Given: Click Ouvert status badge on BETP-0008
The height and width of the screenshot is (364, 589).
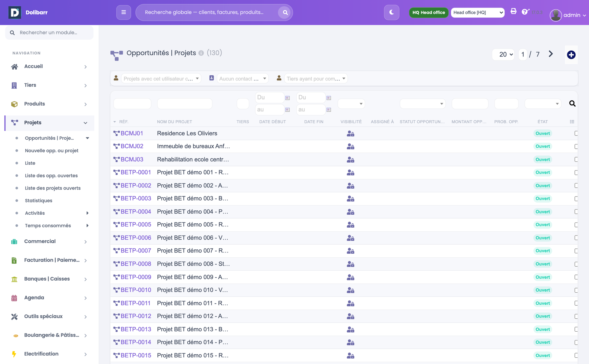Looking at the screenshot, I should (542, 264).
